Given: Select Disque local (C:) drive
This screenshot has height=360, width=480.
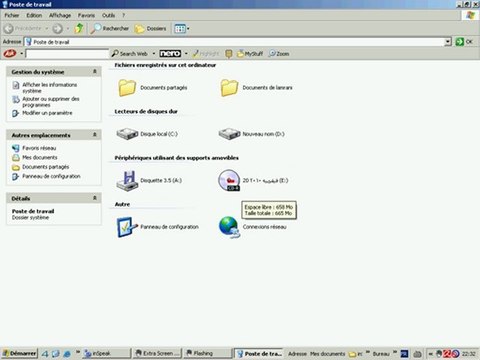Looking at the screenshot, I should point(147,134).
